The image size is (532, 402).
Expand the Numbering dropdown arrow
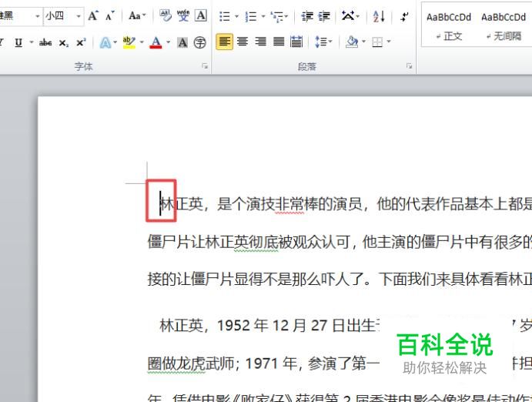tap(263, 16)
